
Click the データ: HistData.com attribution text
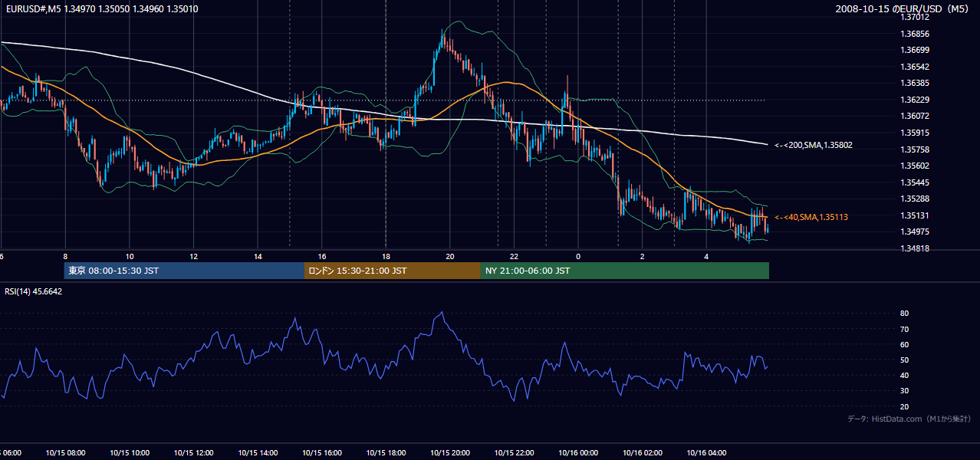click(x=909, y=419)
